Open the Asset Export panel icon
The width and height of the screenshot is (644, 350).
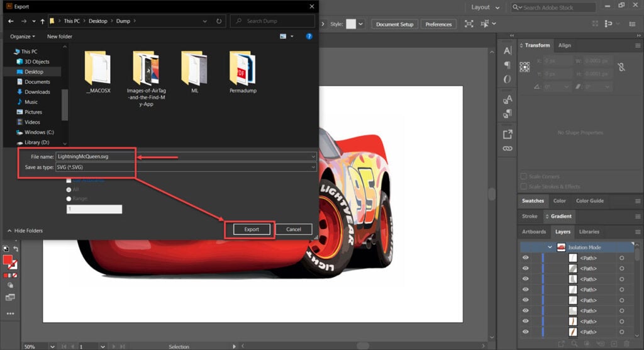pyautogui.click(x=508, y=134)
